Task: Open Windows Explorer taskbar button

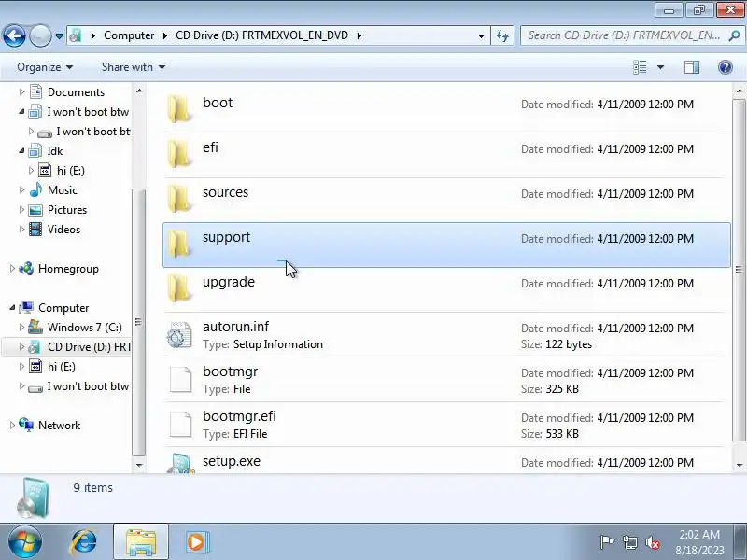Action: point(141,541)
